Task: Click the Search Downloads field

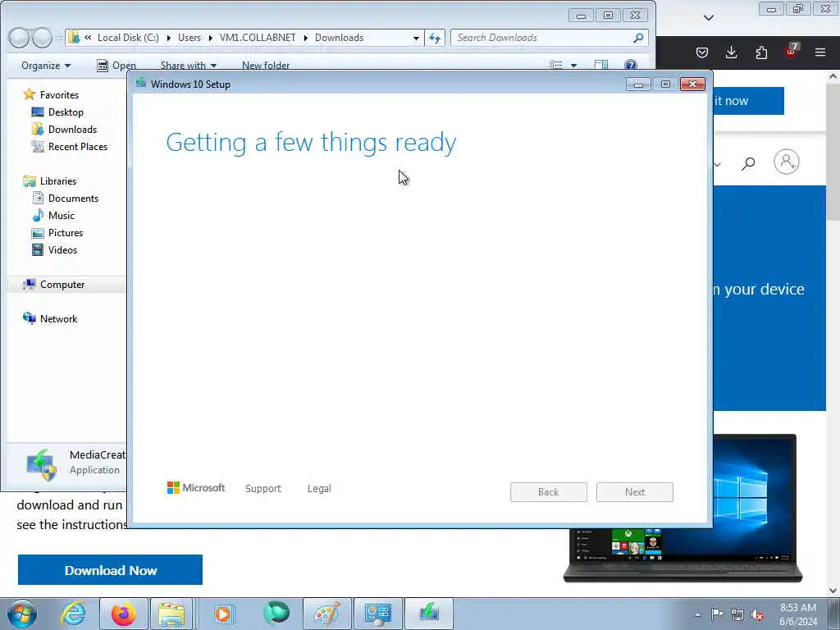Action: pos(549,38)
